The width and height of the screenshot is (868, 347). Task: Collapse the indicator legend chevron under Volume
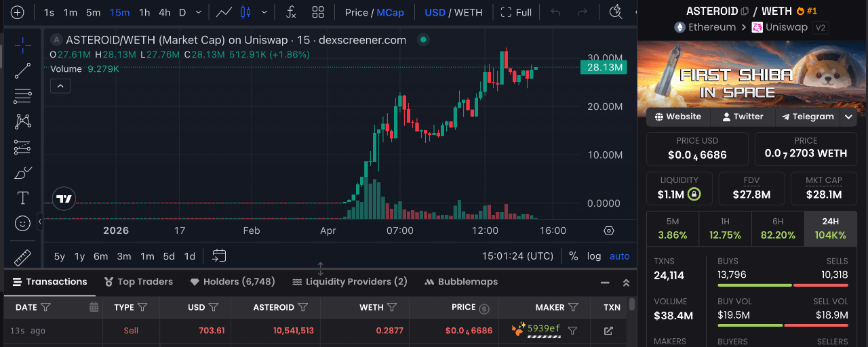60,85
